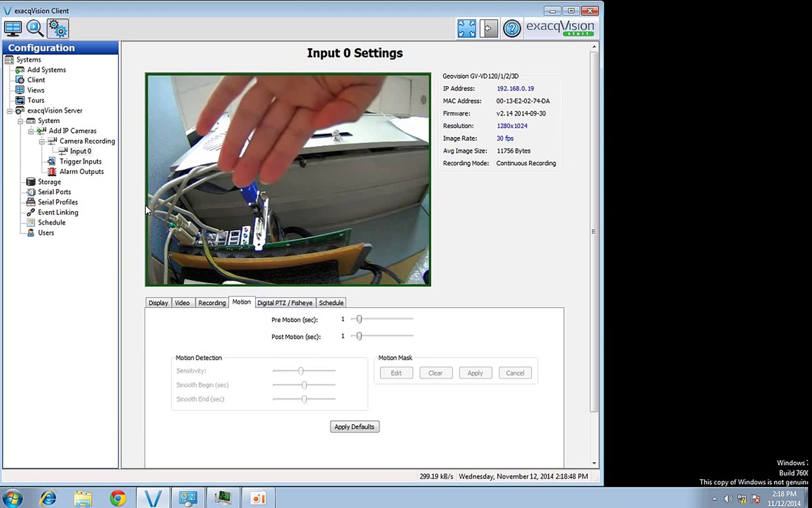
Task: Click the Apply Defaults button
Action: [354, 427]
